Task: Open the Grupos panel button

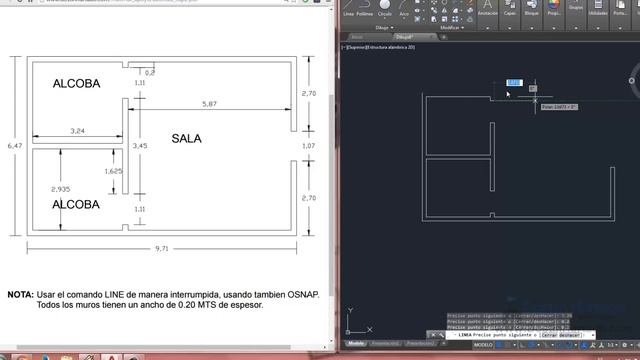Action: [576, 6]
